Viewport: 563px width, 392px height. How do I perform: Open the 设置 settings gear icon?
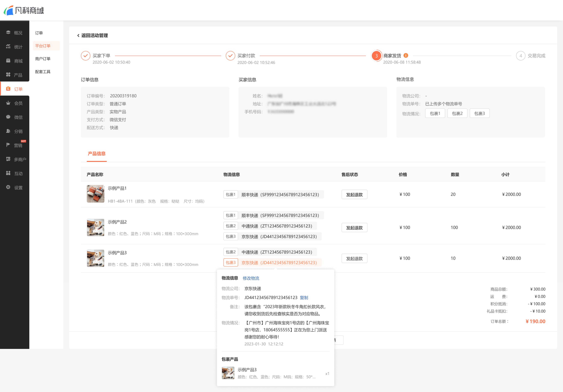coord(8,187)
